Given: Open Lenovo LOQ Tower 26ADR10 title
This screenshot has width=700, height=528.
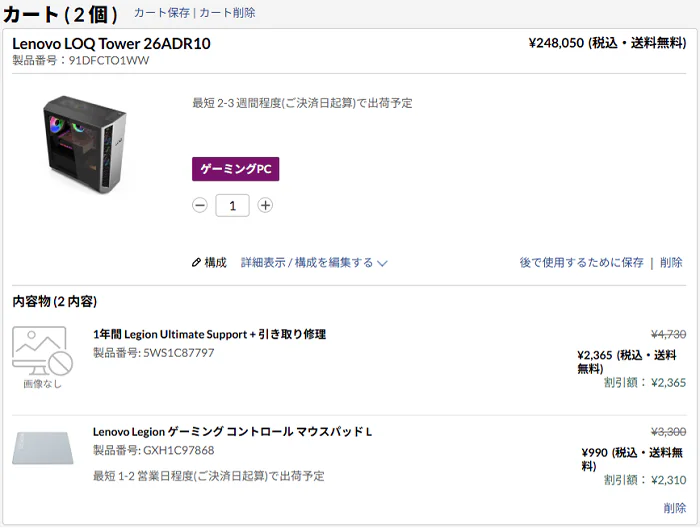Looking at the screenshot, I should 111,44.
